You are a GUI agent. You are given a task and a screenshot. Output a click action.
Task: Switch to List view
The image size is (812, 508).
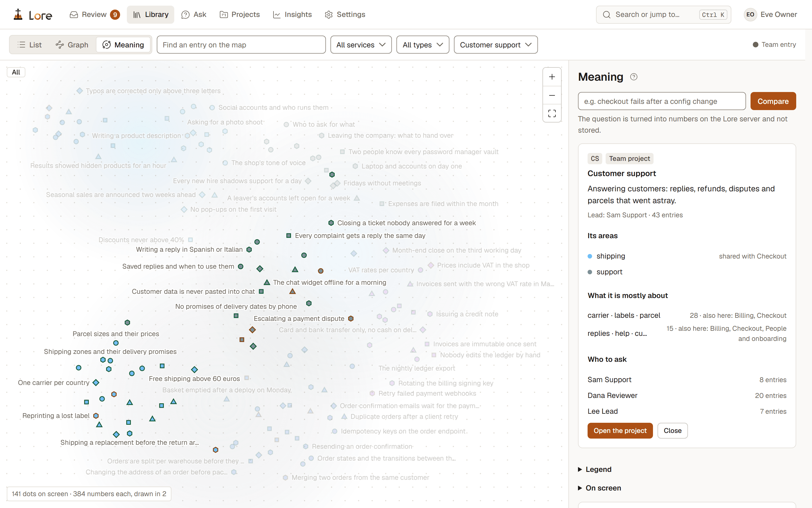(30, 45)
